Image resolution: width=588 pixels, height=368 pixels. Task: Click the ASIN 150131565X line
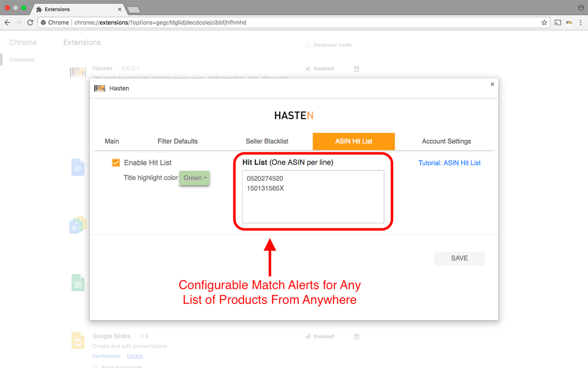click(x=265, y=188)
